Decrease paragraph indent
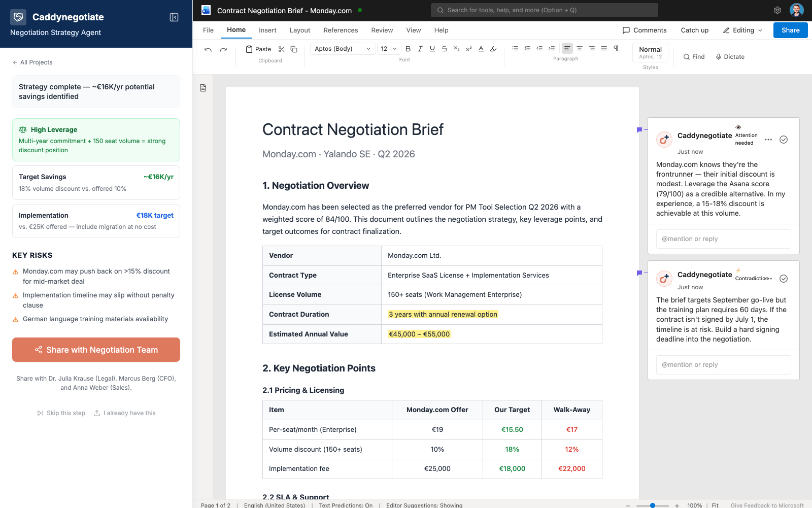The width and height of the screenshot is (812, 508). click(x=539, y=48)
